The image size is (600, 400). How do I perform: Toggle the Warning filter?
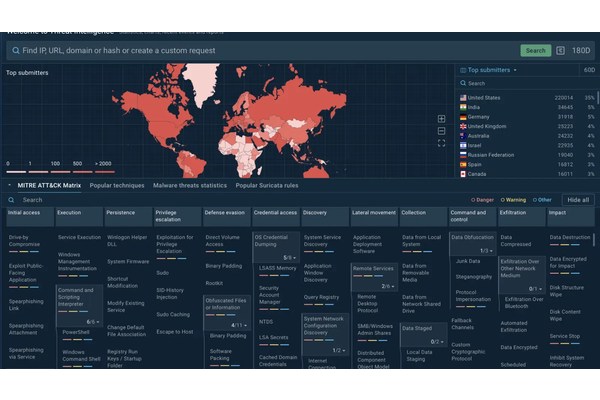(513, 200)
